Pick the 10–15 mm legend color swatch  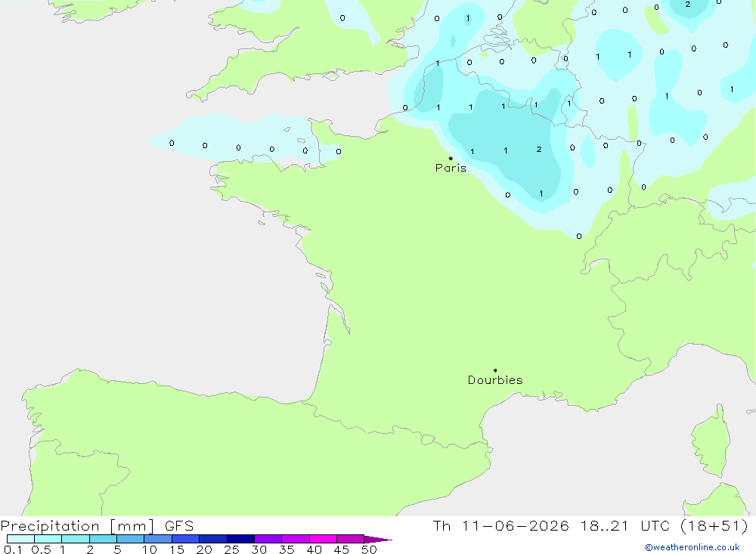158,539
